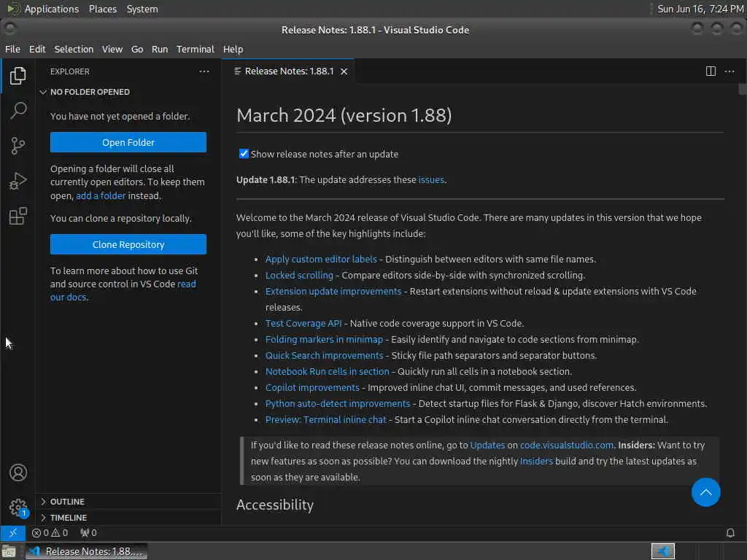Click the Open Folder button
This screenshot has width=747, height=560.
click(128, 142)
